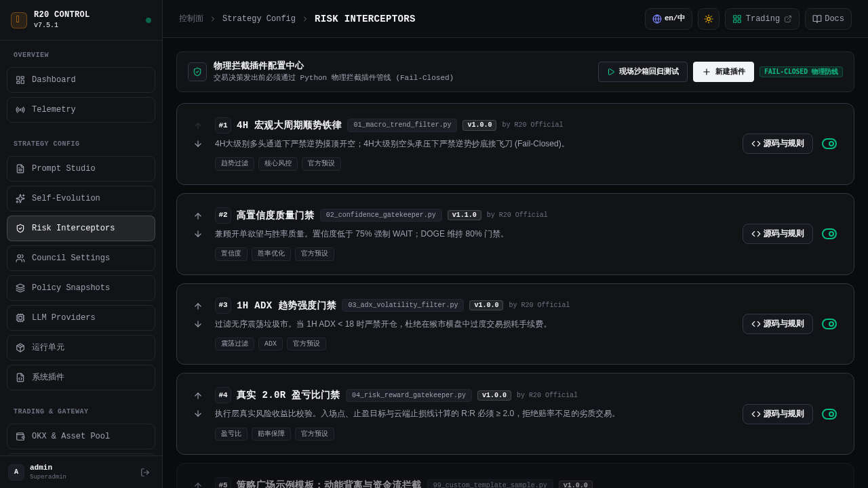Move plugin #1 down with arrow
The image size is (868, 488).
(x=198, y=144)
